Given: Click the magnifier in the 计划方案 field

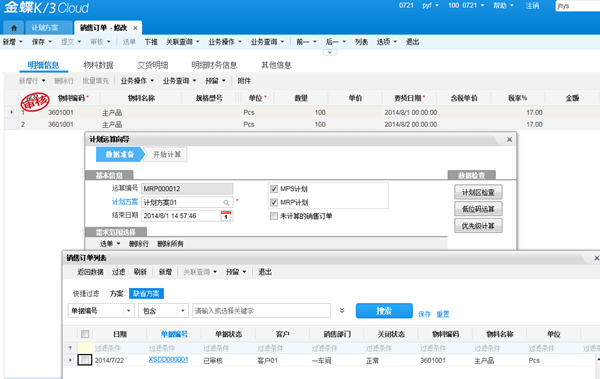Looking at the screenshot, I should [x=226, y=203].
